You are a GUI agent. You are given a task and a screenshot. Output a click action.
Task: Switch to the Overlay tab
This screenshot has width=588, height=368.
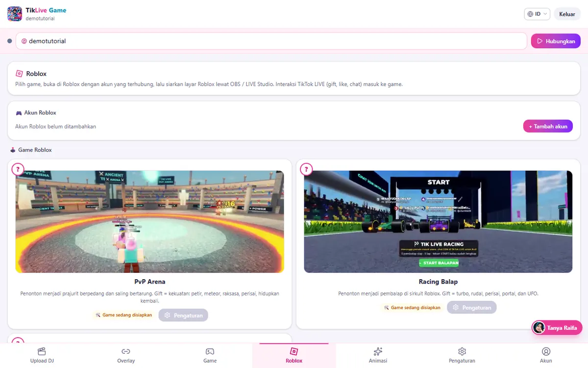coord(126,356)
